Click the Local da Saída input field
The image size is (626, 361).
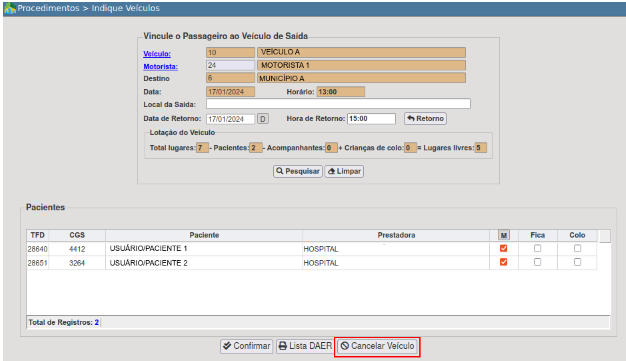[x=338, y=104]
